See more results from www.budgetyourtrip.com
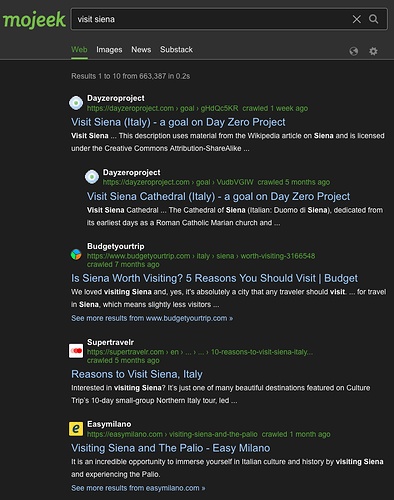This screenshot has width=394, height=500. [x=152, y=318]
